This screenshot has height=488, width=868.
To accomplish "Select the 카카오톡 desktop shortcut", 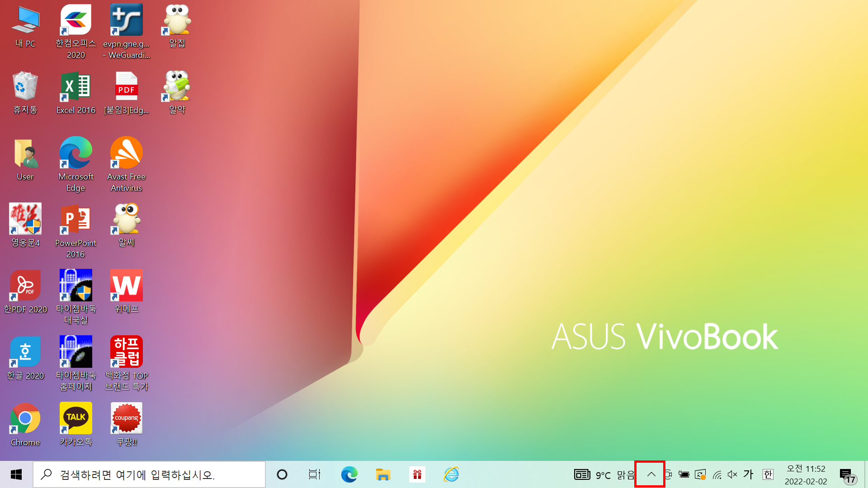I will [x=76, y=425].
